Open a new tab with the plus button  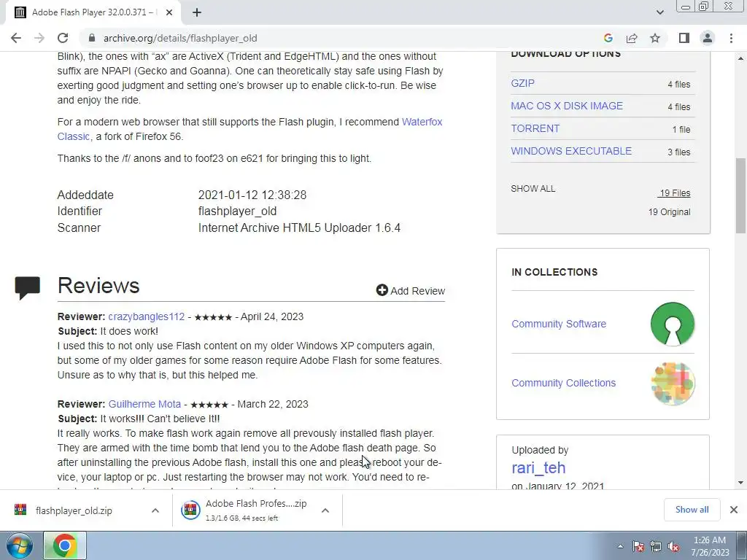tap(197, 12)
